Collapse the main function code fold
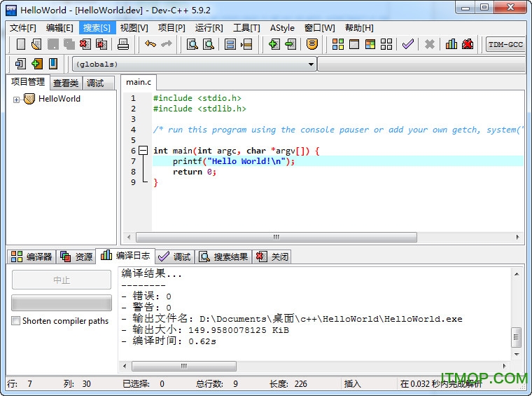 click(x=143, y=151)
